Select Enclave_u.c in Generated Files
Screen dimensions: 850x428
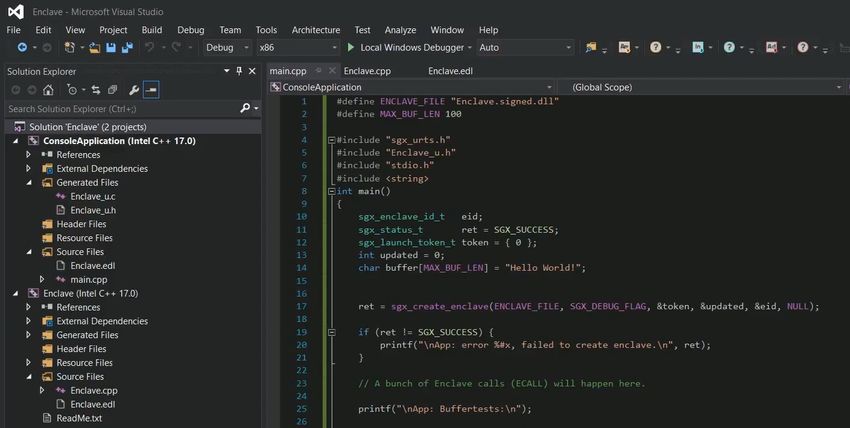pos(93,197)
